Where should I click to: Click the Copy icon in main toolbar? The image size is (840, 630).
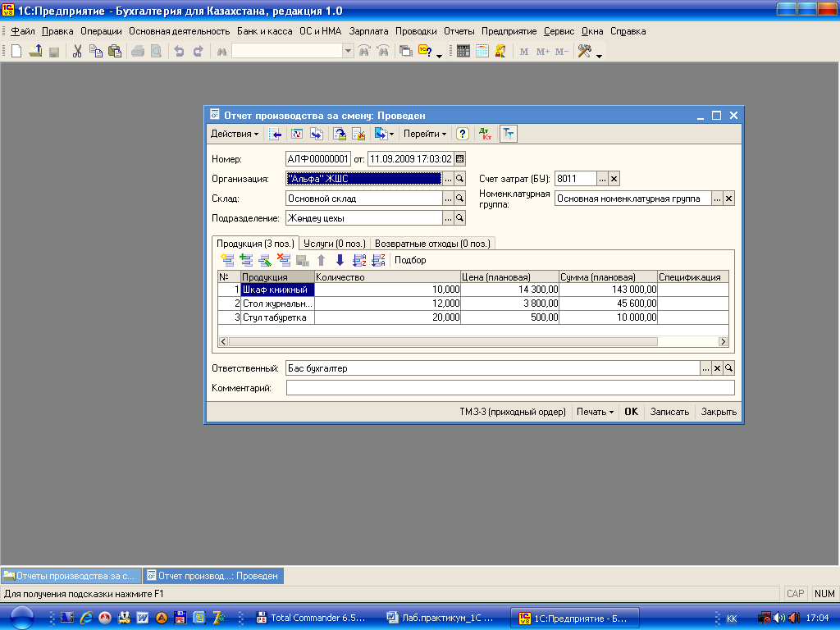[96, 52]
